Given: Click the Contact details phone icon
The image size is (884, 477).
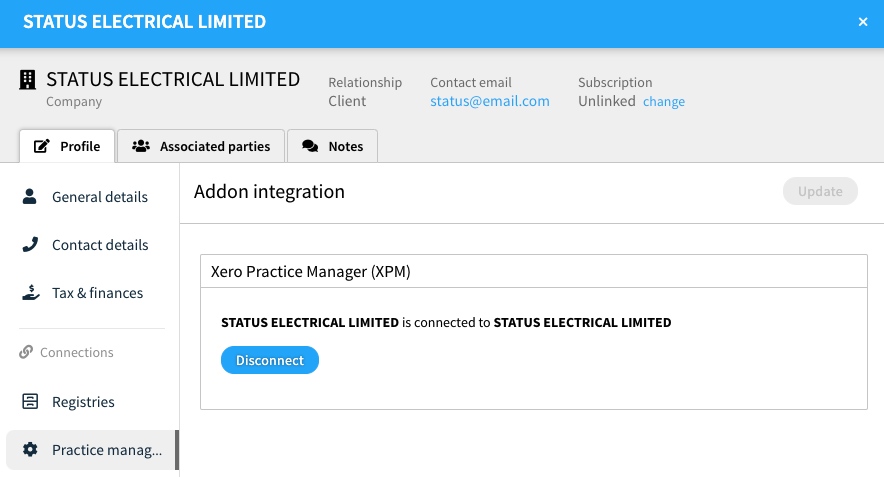Looking at the screenshot, I should (30, 245).
